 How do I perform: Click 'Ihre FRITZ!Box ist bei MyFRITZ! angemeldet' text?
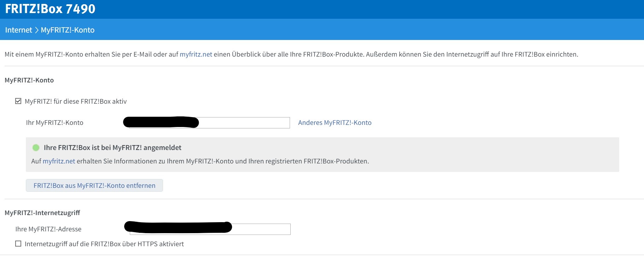tap(112, 148)
